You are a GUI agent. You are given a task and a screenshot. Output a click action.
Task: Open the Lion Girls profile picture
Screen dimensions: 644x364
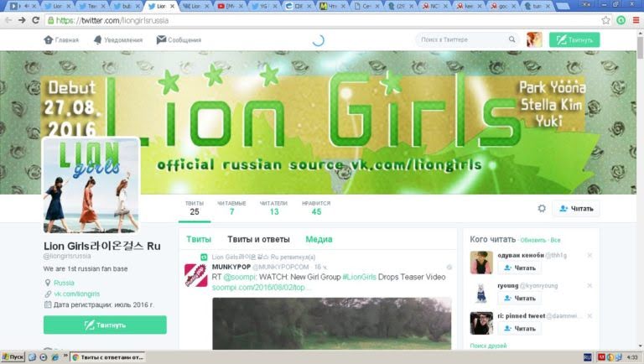pyautogui.click(x=91, y=185)
